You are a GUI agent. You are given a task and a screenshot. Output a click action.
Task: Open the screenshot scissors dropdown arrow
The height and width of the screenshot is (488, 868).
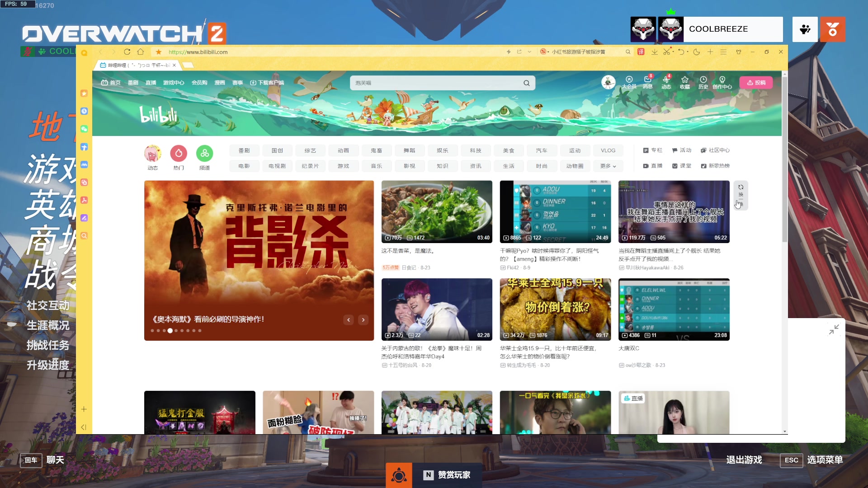click(673, 52)
